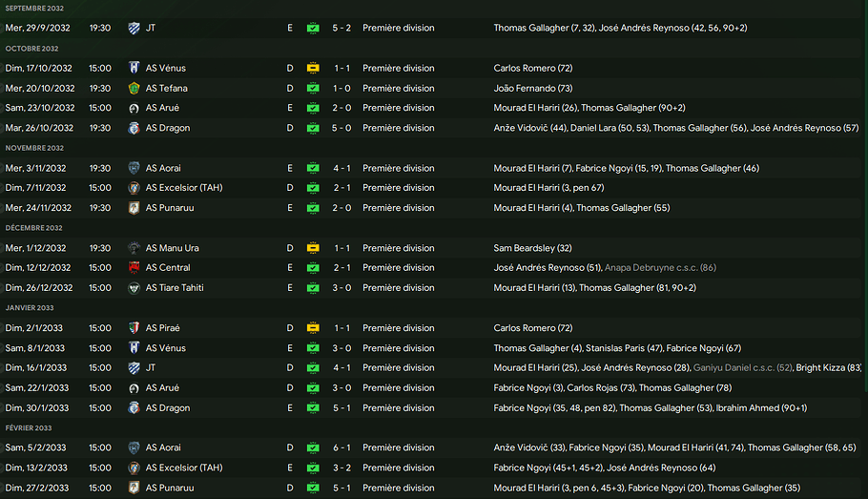Click AS Punaruu badge on 24/11/2032 row
The height and width of the screenshot is (499, 868).
coord(134,208)
